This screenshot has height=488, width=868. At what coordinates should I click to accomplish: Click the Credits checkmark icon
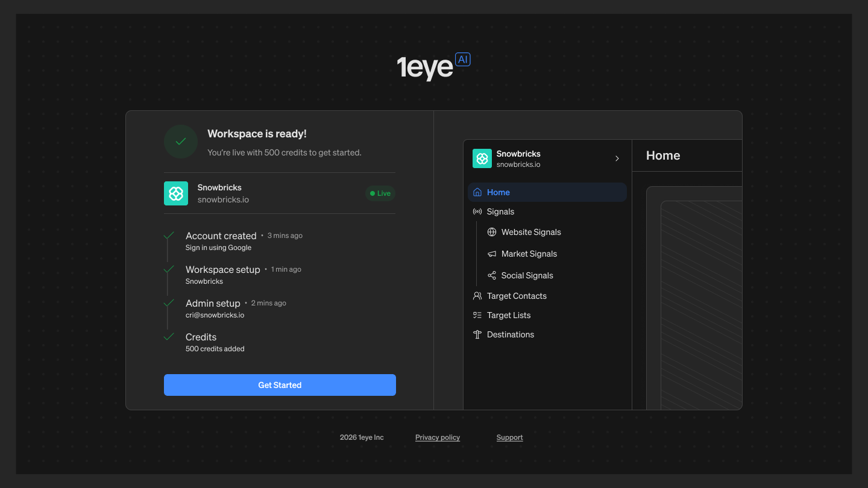(x=169, y=337)
